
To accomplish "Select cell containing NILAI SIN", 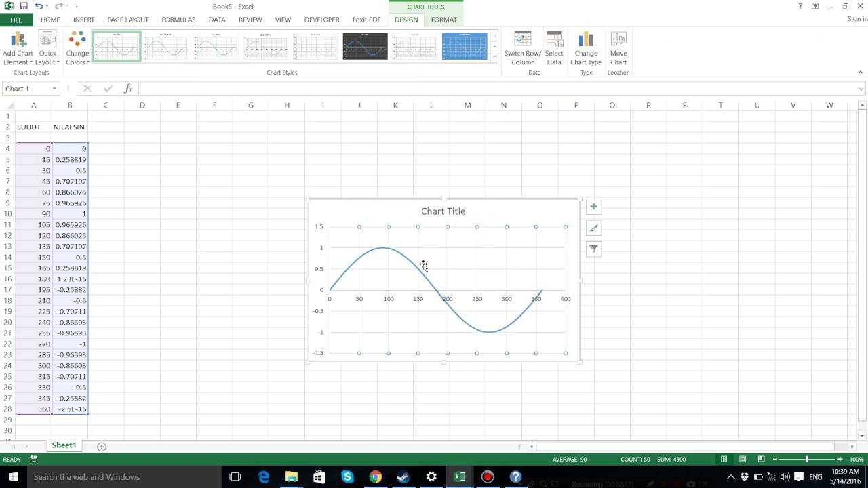I will point(69,127).
